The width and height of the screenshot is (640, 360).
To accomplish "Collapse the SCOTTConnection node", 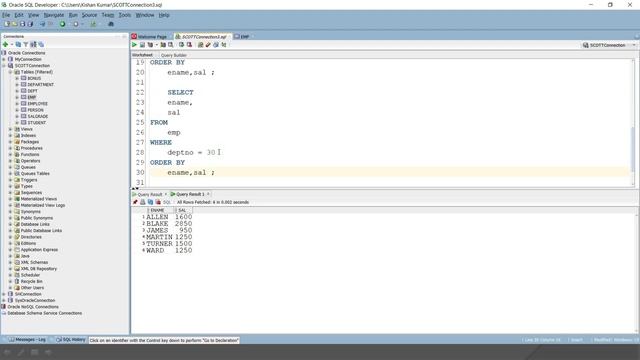I will pos(4,65).
